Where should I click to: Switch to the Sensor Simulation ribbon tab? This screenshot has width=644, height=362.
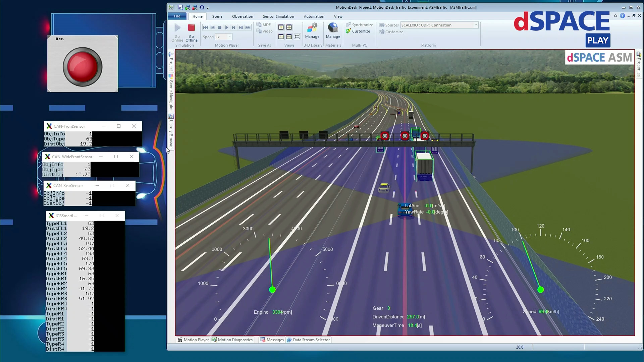(x=278, y=16)
